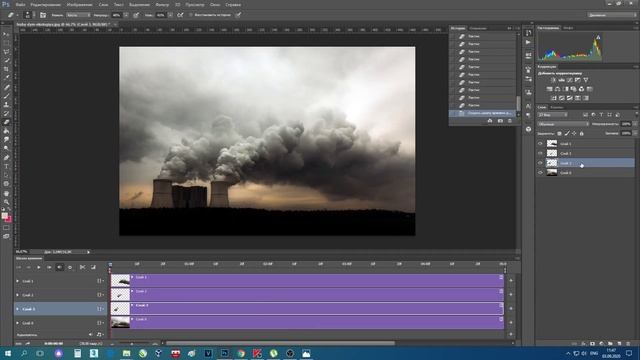This screenshot has height=360, width=640.
Task: Delete layer using Layers panel trash icon
Action: [x=628, y=344]
